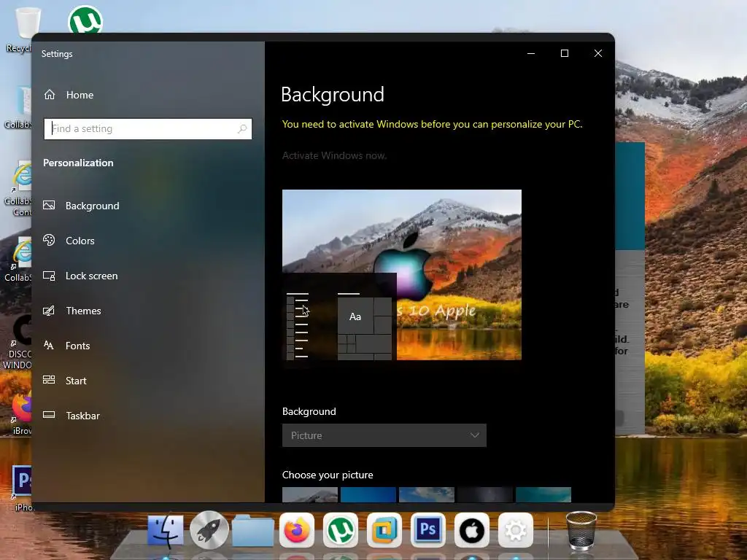Click the Find a setting search field
This screenshot has width=747, height=560.
coord(147,128)
